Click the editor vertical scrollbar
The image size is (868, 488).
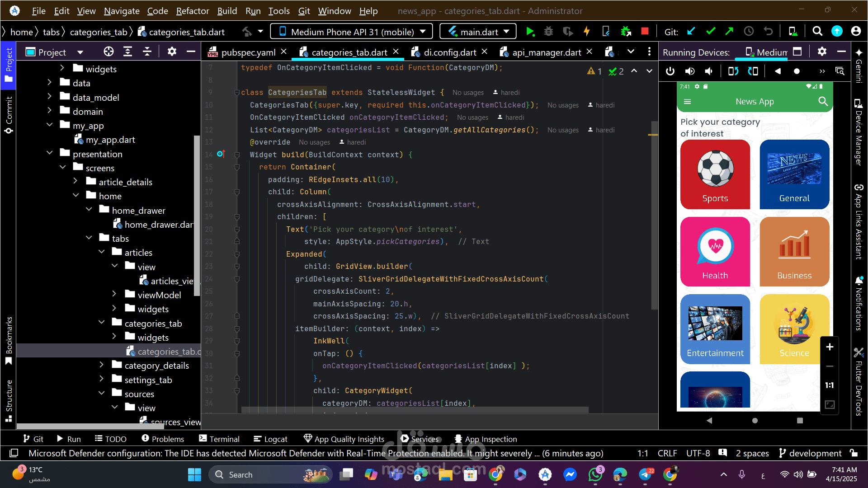pos(654,215)
